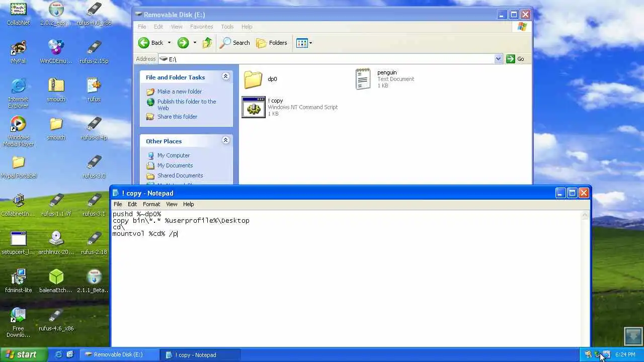The image size is (644, 362).
Task: Open Notepad's View menu
Action: (172, 204)
